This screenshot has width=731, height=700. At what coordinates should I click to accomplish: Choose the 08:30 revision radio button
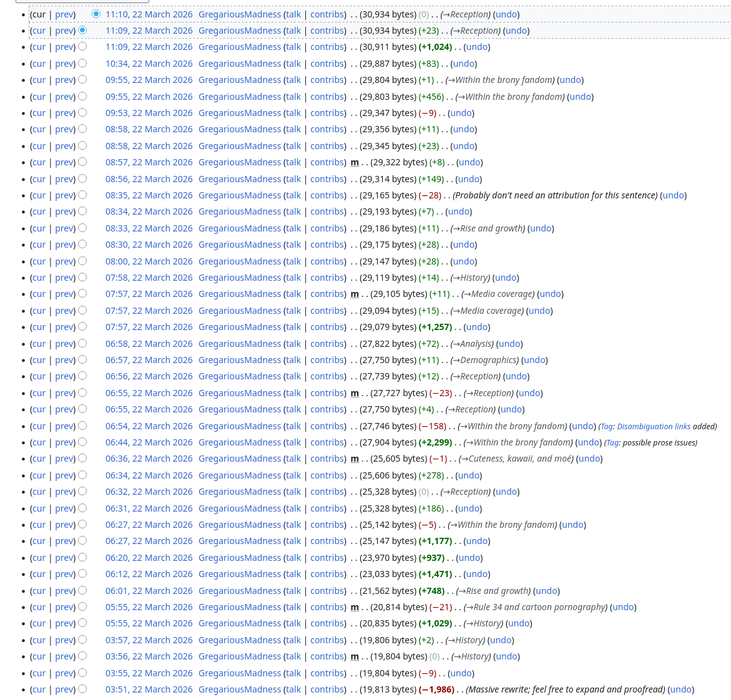coord(82,244)
